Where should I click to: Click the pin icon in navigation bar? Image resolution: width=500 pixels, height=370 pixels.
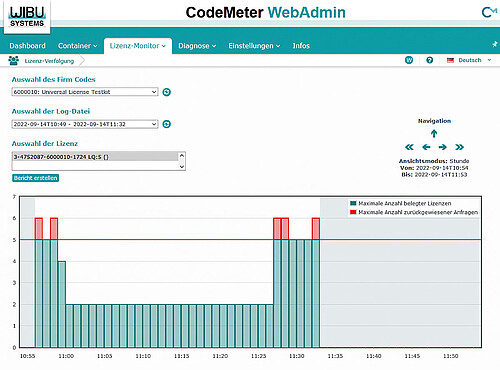[x=495, y=44]
